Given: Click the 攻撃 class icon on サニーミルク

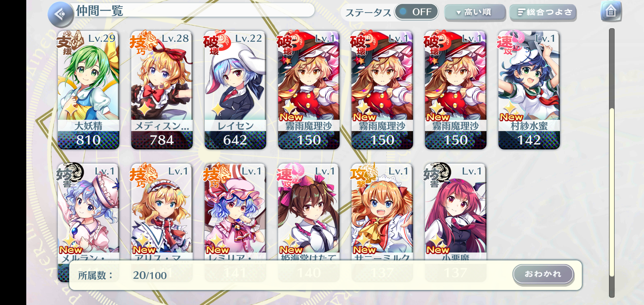Looking at the screenshot, I should click(x=363, y=175).
